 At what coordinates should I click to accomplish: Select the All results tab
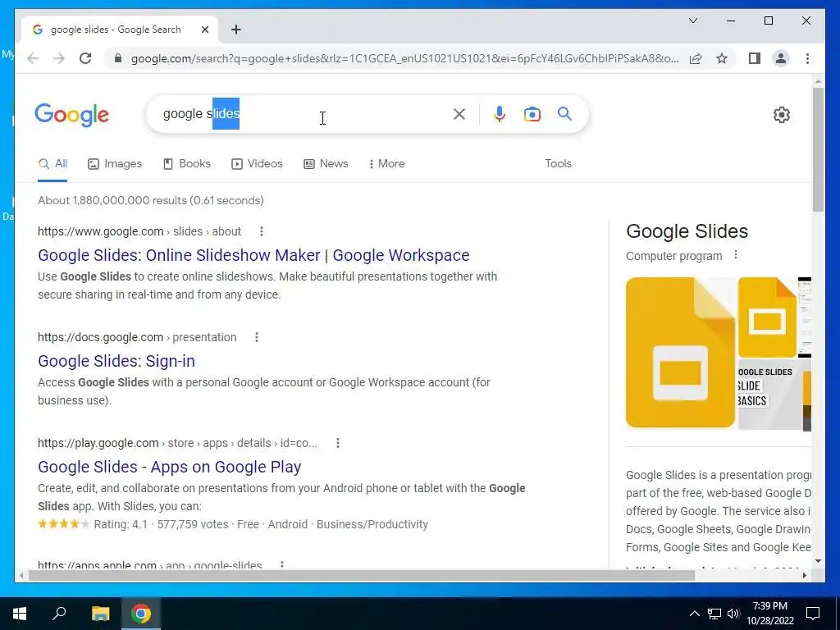pos(52,163)
